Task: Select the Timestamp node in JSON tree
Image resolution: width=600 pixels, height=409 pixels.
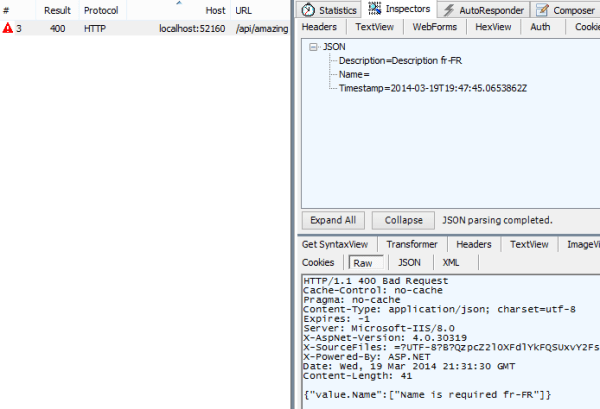Action: (x=432, y=88)
